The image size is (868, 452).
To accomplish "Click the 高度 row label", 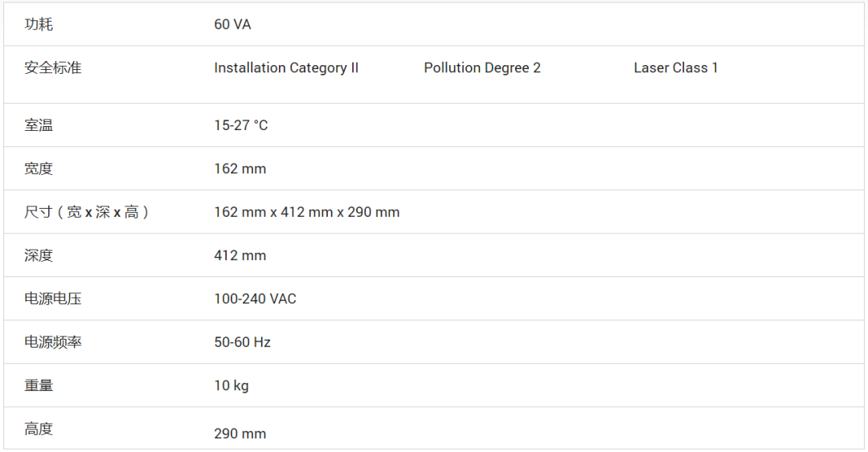I will pyautogui.click(x=39, y=429).
